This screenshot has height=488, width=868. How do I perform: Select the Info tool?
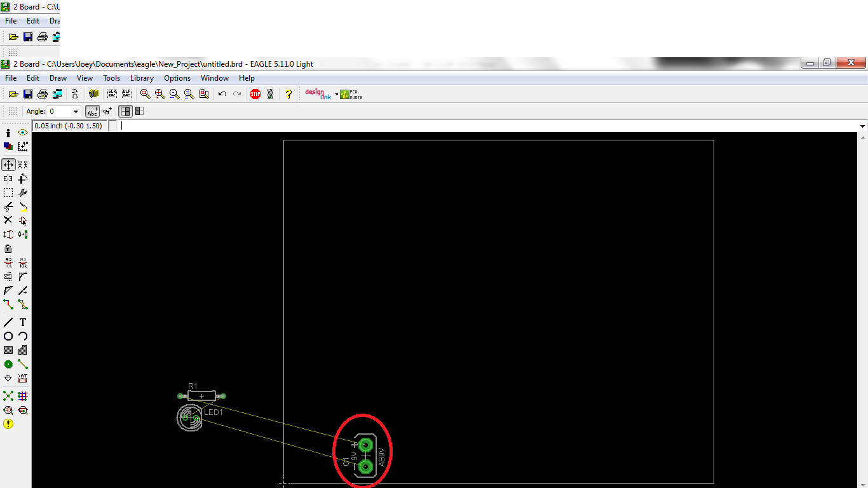click(x=8, y=133)
